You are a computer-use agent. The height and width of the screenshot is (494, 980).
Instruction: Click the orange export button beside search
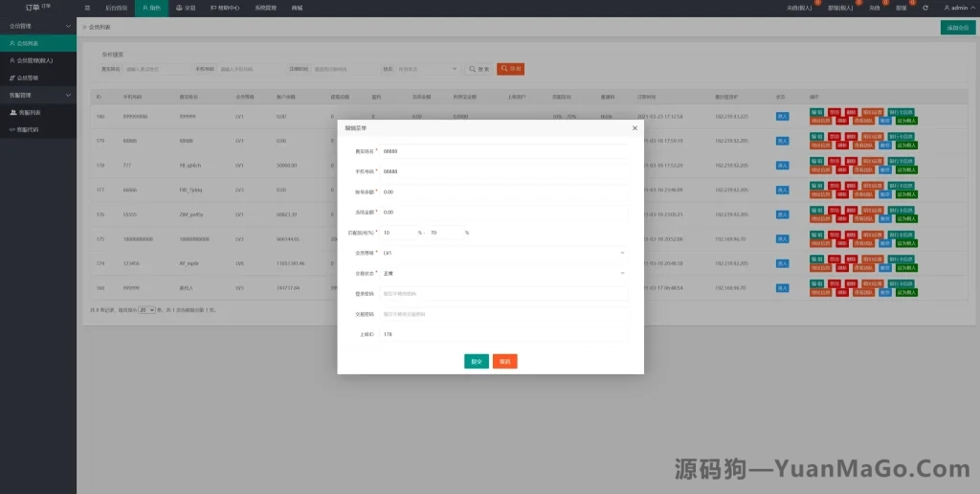click(x=511, y=70)
